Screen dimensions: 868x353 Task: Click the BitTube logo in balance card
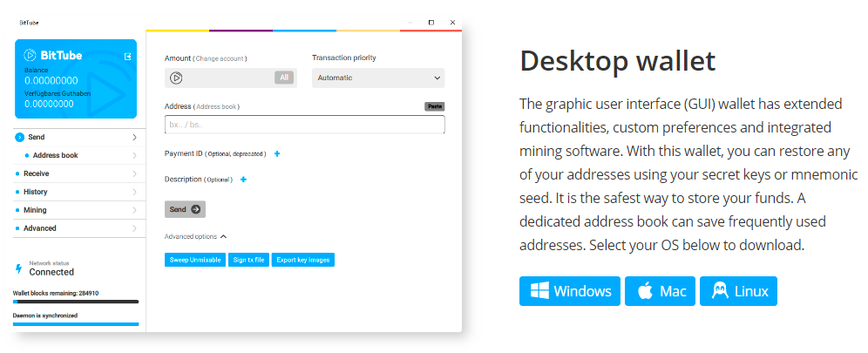[x=53, y=55]
